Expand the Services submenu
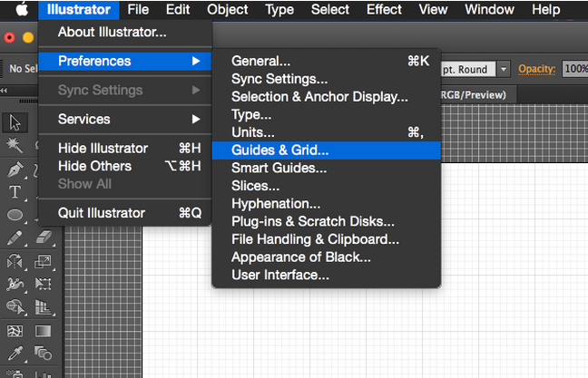The image size is (588, 378). tap(125, 119)
